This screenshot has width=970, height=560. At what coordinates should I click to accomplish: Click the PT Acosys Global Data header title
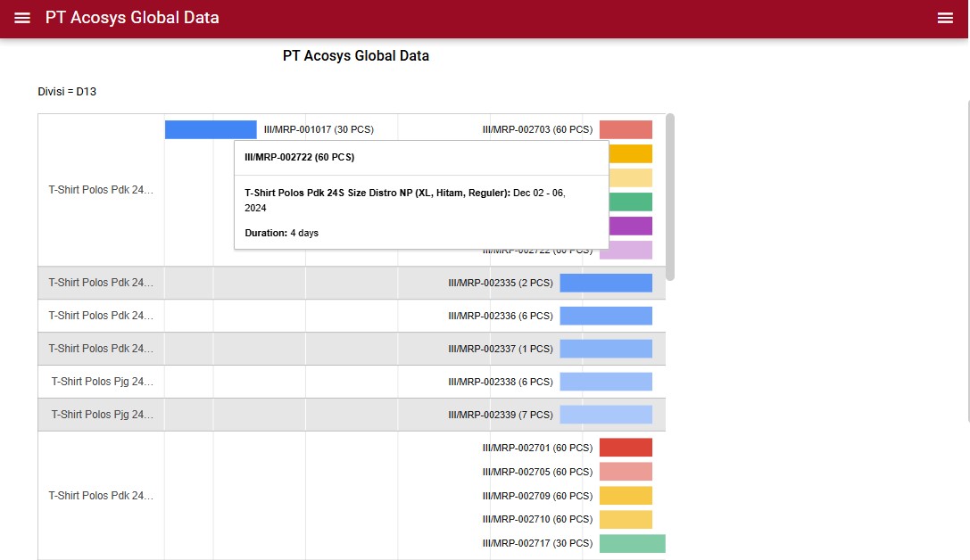pos(132,18)
